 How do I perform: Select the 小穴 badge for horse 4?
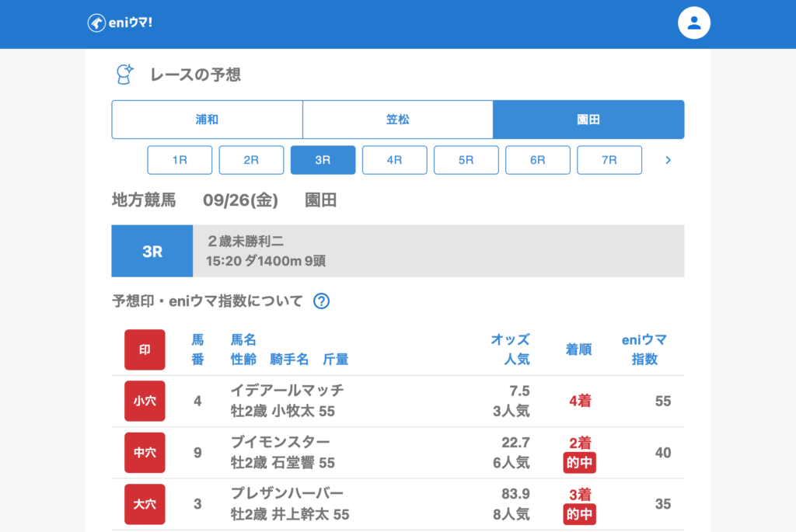coord(145,402)
